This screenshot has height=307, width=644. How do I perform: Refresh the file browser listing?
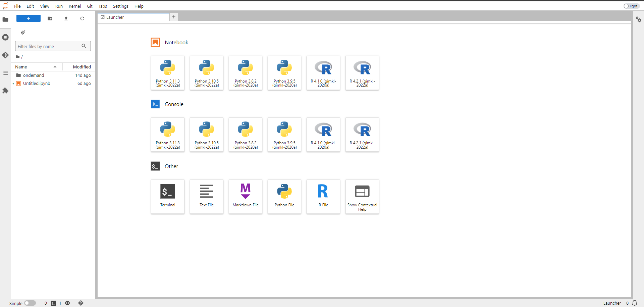coord(82,18)
